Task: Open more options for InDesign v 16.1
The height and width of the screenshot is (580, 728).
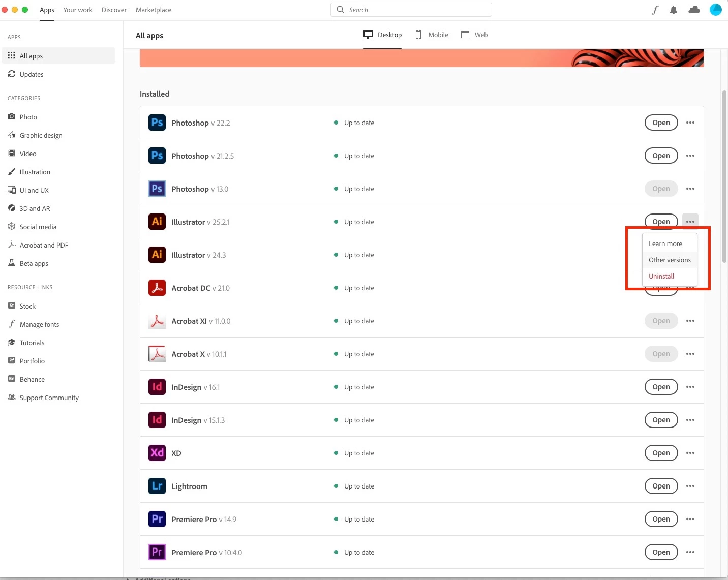Action: point(690,387)
